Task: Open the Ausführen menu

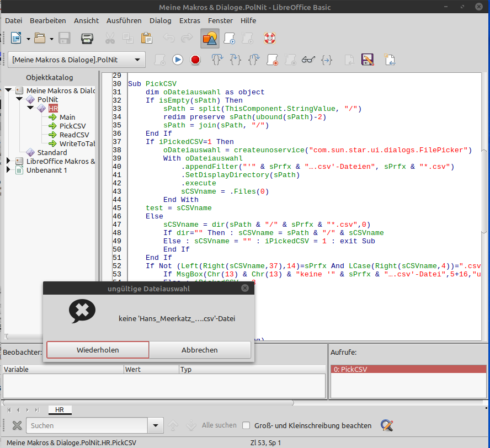Action: [124, 20]
